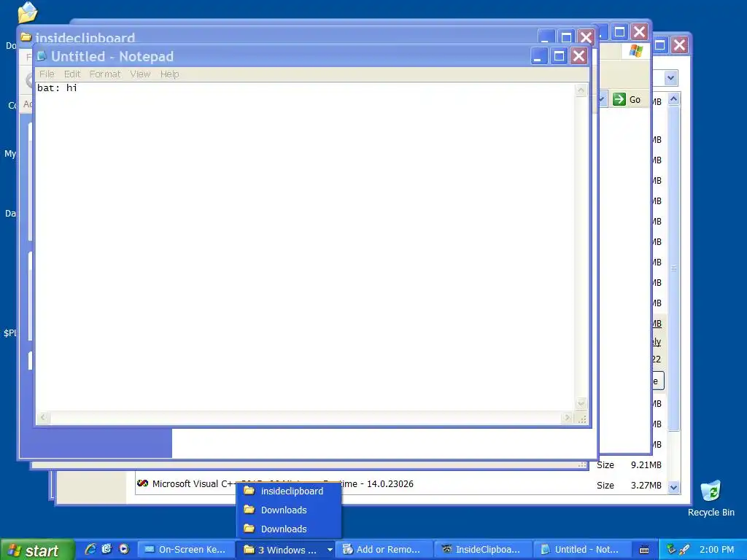
Task: Click the Notepad horizontal scroll left arrow
Action: [43, 418]
